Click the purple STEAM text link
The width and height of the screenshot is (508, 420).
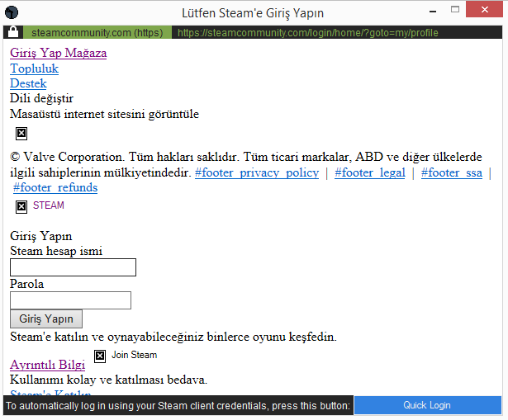coord(49,205)
